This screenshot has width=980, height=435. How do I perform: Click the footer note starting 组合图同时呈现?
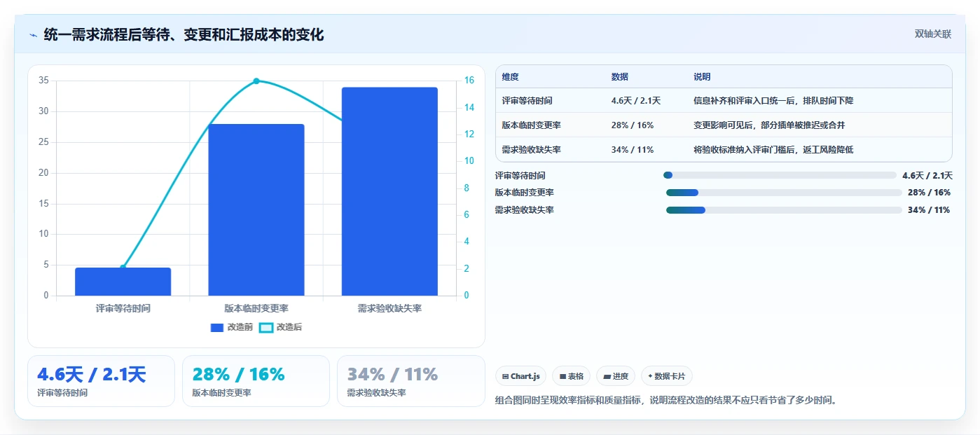(666, 401)
